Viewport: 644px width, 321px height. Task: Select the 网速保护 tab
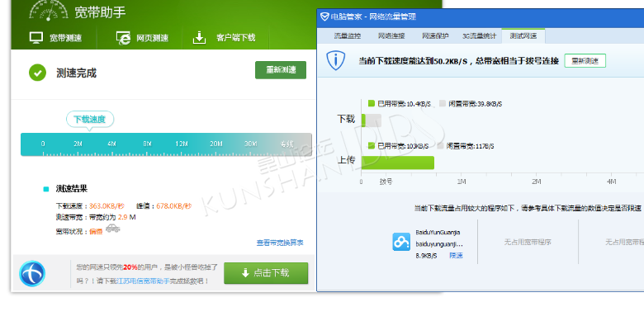coord(435,35)
